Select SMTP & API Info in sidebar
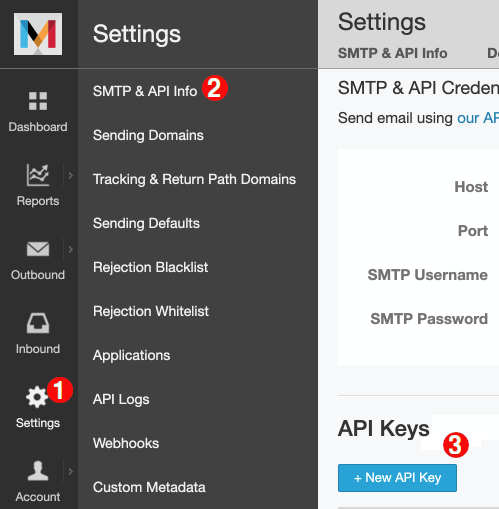499x509 pixels. [145, 91]
